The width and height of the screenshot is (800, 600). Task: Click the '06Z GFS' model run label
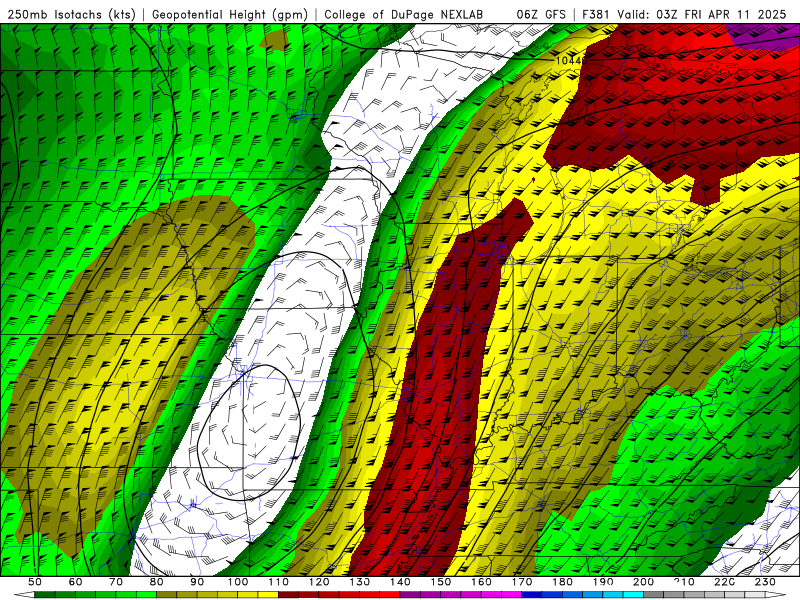pos(541,14)
